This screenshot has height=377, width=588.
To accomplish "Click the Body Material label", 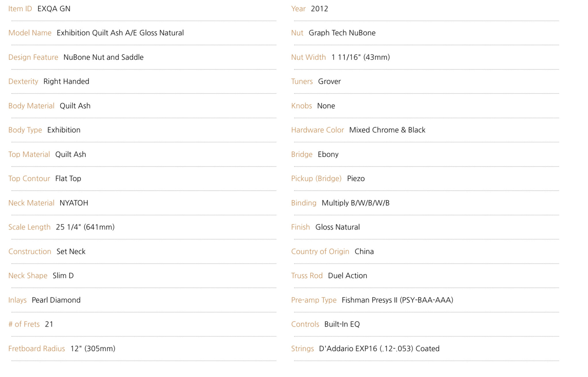I will tap(31, 106).
